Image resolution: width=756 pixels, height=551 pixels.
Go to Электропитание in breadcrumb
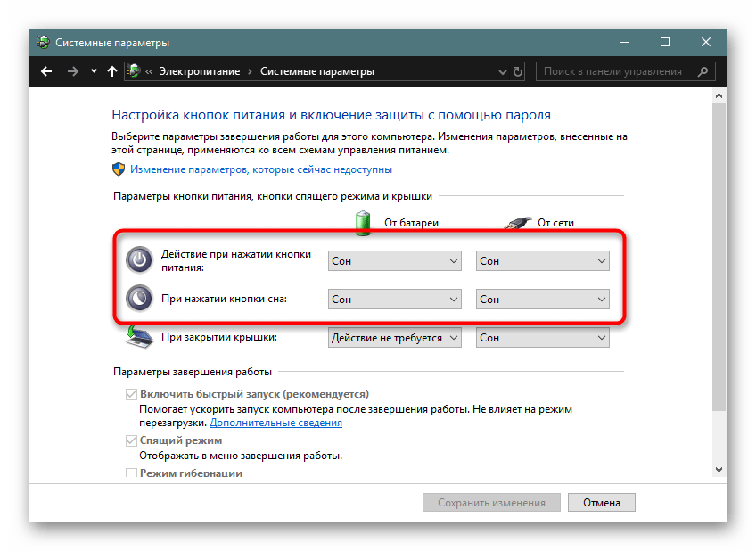click(200, 71)
